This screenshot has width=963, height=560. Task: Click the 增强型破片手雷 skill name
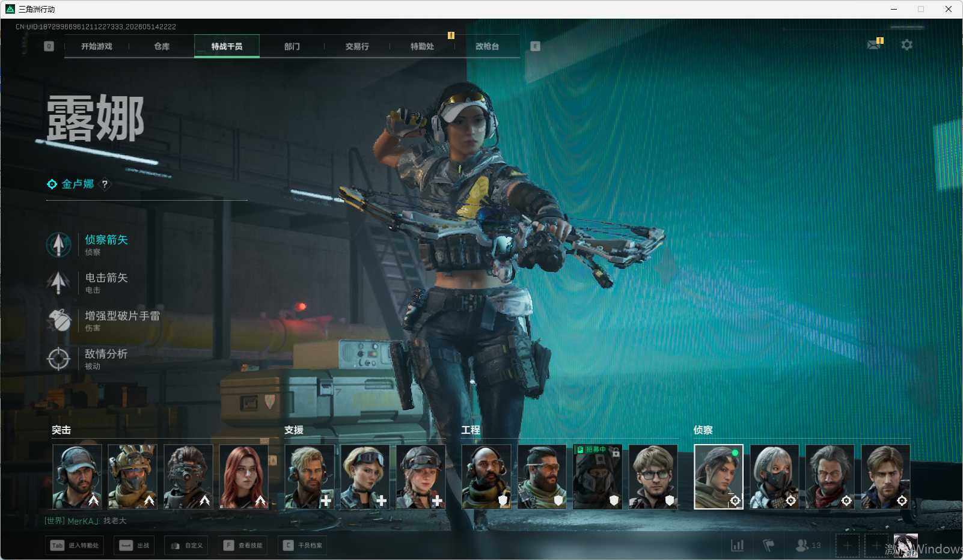122,315
